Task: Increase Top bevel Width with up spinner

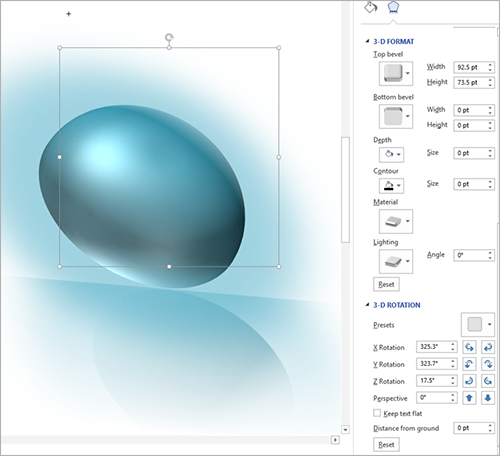Action: point(490,65)
